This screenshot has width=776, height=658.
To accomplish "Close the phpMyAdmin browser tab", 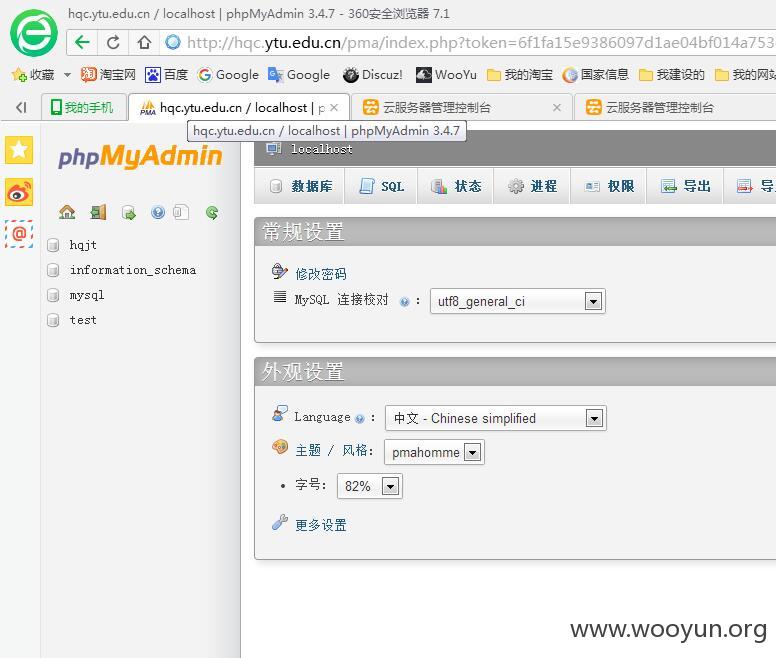I will 334,107.
